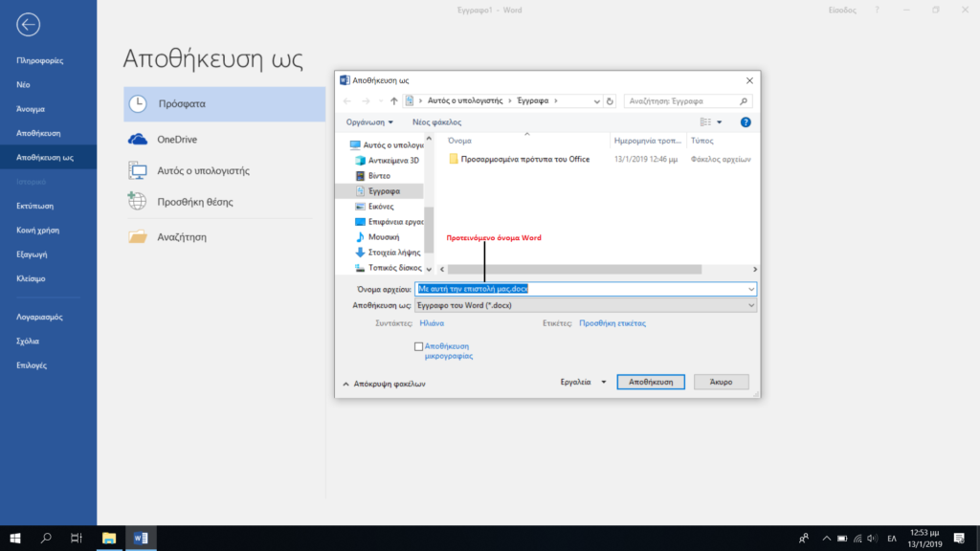The image size is (980, 551).
Task: Click the Άκυρο cancel button
Action: (722, 383)
